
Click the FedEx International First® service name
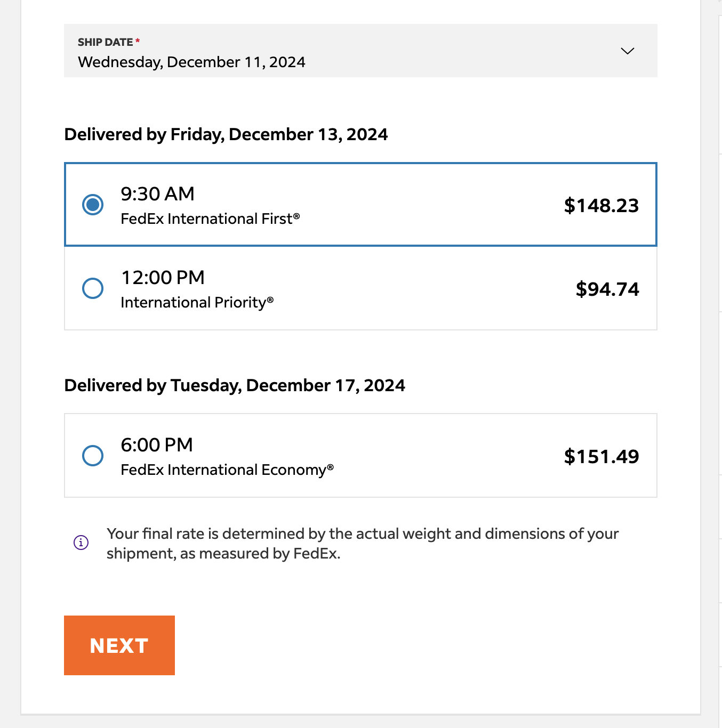pyautogui.click(x=210, y=219)
